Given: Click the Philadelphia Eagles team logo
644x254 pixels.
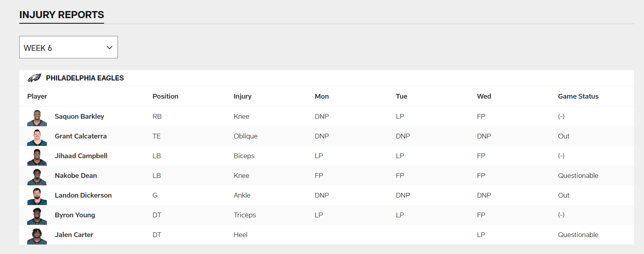Looking at the screenshot, I should [x=34, y=78].
